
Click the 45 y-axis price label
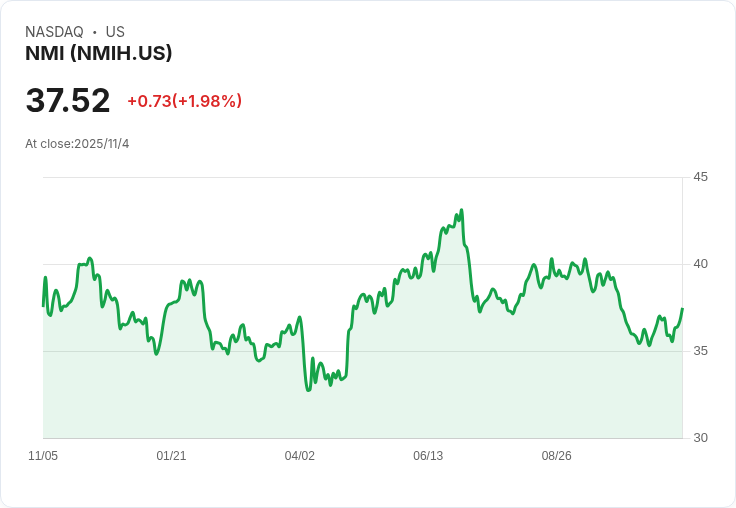click(x=700, y=177)
